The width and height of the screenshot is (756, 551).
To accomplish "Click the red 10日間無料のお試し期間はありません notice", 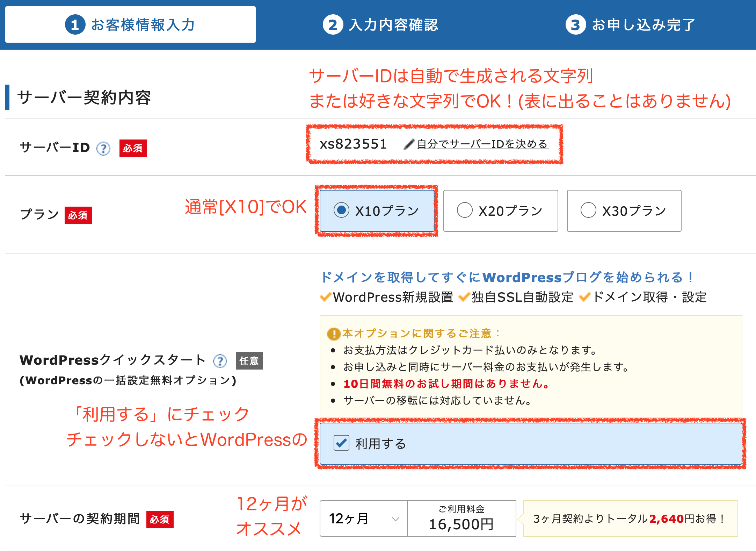I will (x=446, y=384).
